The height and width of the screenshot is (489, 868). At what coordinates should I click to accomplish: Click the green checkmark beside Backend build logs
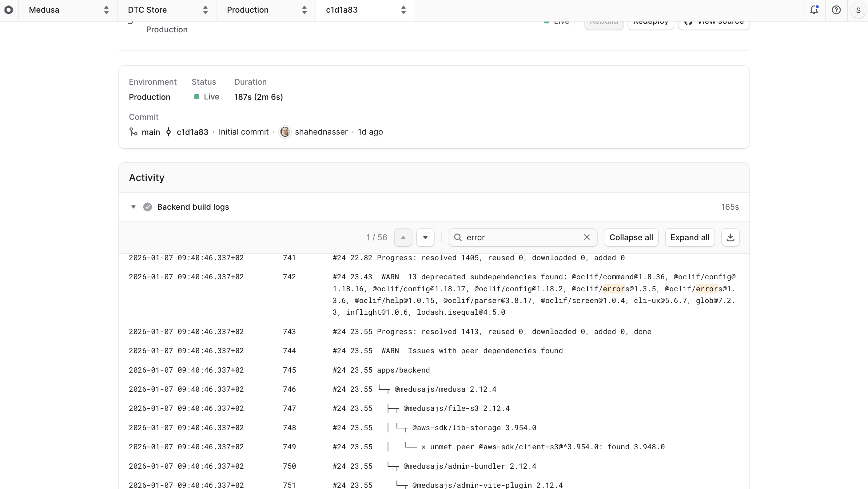[x=148, y=207]
